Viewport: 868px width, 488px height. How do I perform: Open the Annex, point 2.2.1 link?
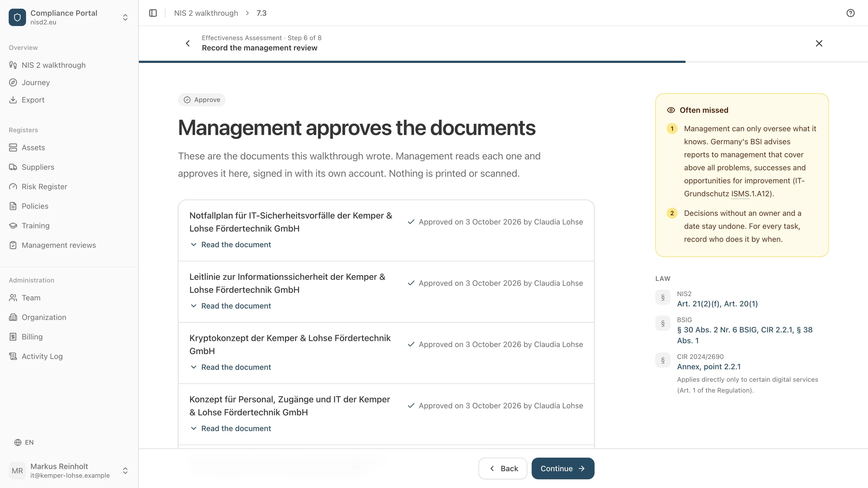[x=709, y=367]
